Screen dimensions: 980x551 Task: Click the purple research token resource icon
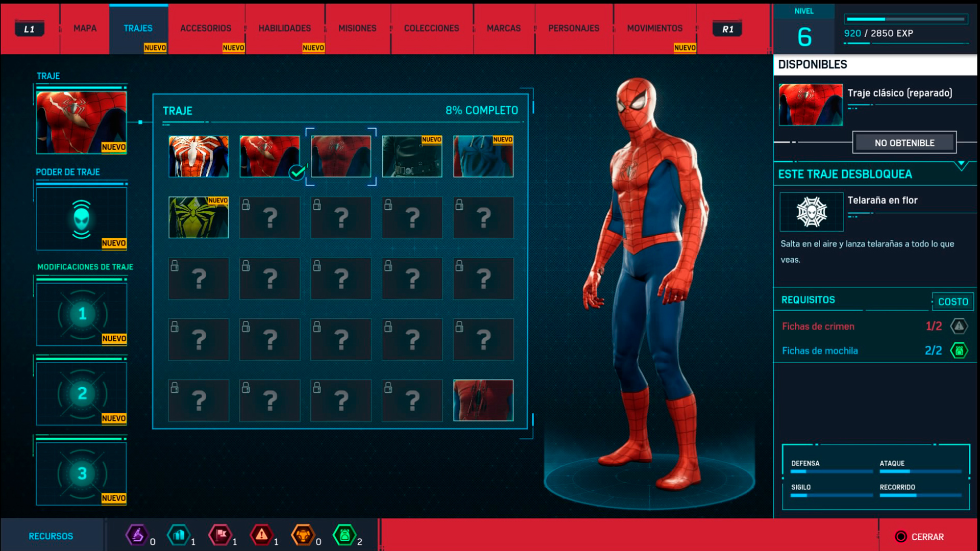137,535
